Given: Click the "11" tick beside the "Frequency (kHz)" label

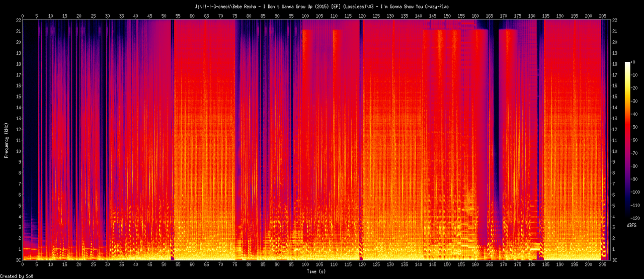Looking at the screenshot, I should (x=18, y=140).
